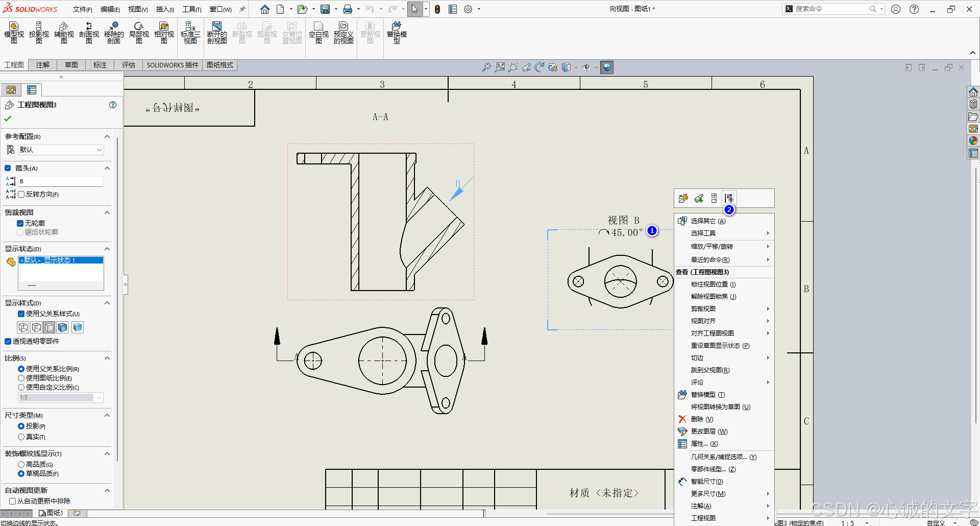Click the help icon in 工程图视图3 panel
The height and width of the screenshot is (526, 980).
pyautogui.click(x=113, y=105)
